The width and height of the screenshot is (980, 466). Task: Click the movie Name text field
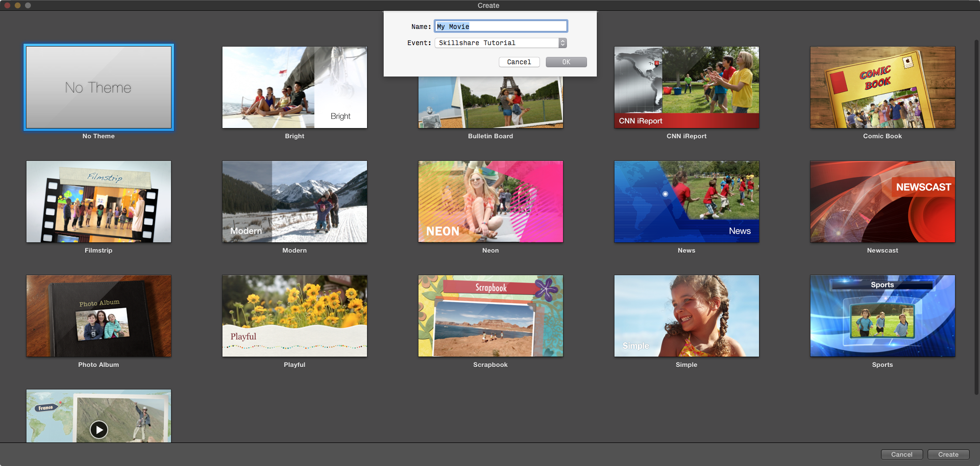tap(500, 26)
